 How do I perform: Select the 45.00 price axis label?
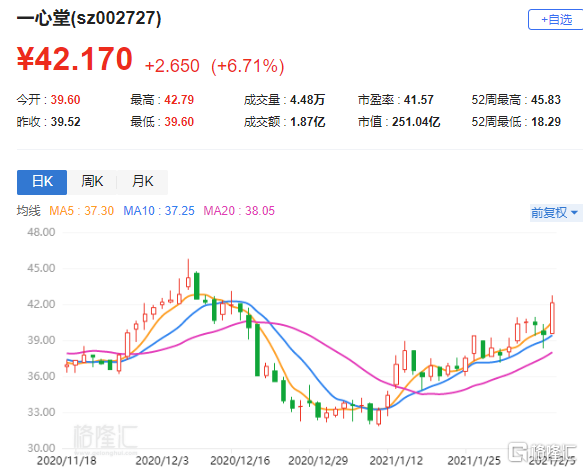point(41,268)
